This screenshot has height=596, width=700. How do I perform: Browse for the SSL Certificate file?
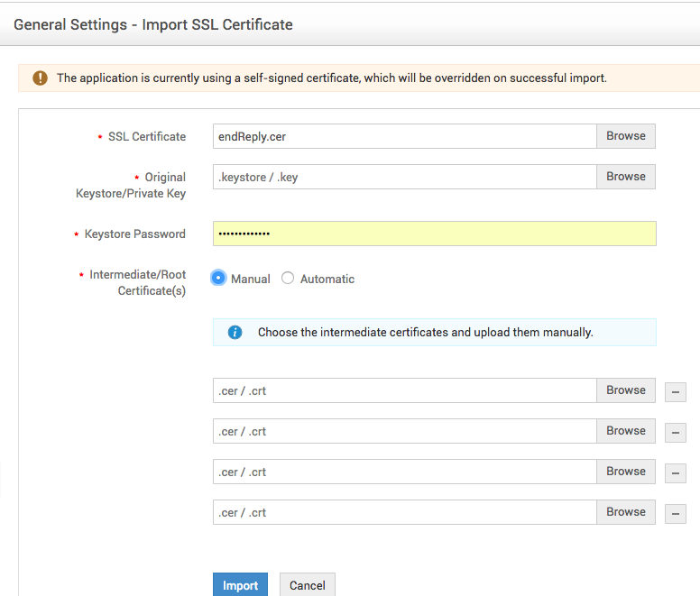click(x=625, y=136)
